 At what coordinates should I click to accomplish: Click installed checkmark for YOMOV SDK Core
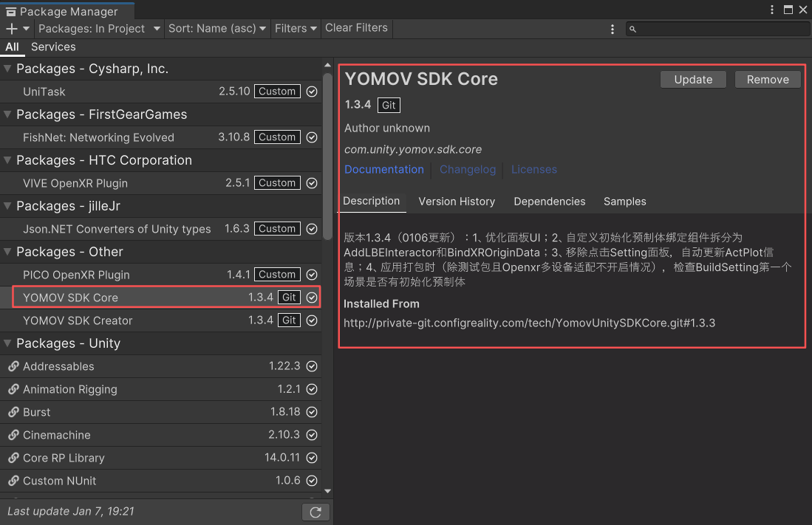click(312, 298)
